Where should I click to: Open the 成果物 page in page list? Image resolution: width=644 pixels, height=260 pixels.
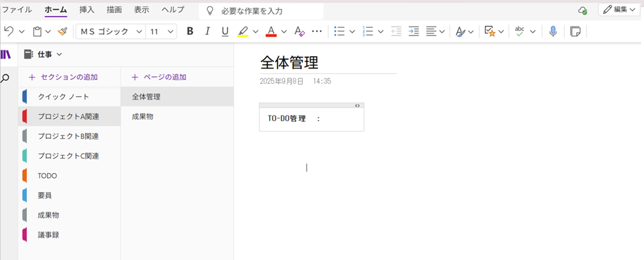[178, 117]
